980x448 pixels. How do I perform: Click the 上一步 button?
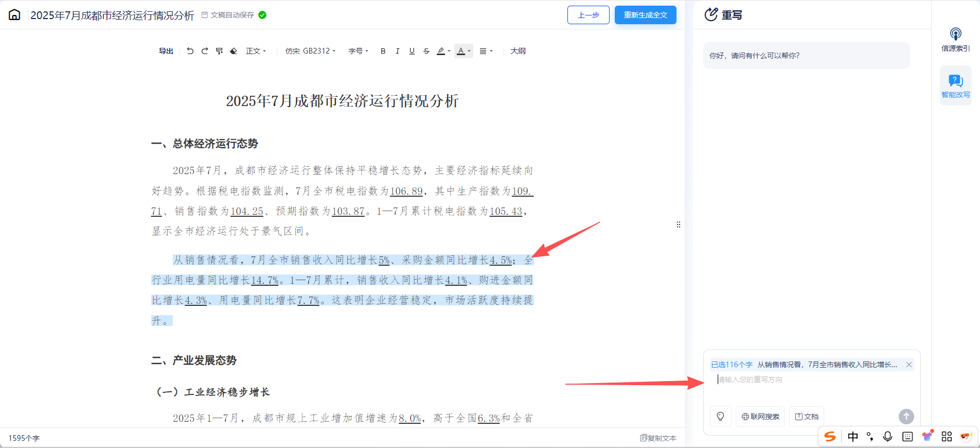coord(589,15)
